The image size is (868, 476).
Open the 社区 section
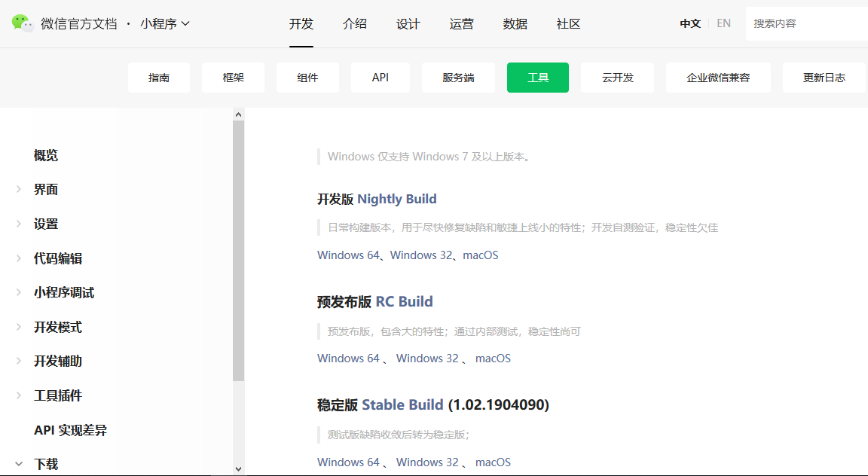point(567,23)
